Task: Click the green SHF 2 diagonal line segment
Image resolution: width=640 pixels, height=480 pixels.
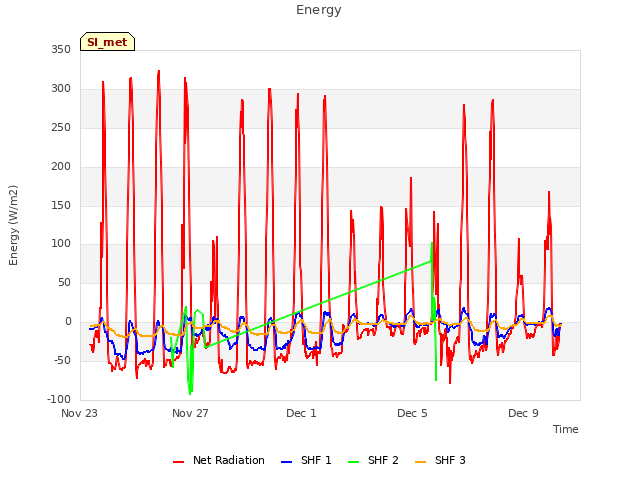Action: 318,304
